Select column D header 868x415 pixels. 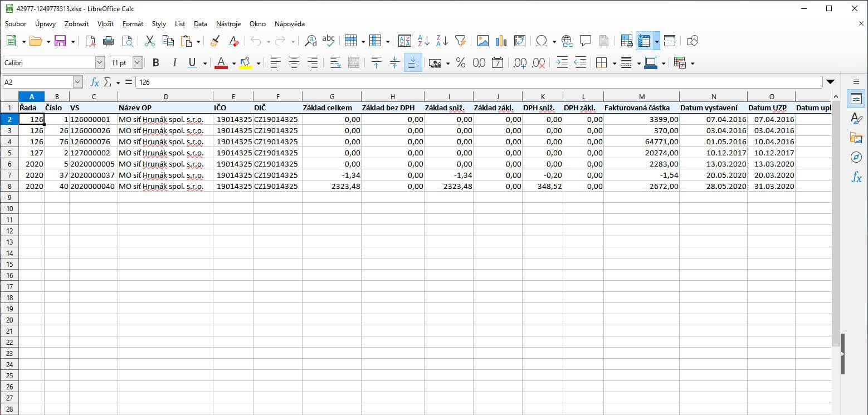(165, 96)
